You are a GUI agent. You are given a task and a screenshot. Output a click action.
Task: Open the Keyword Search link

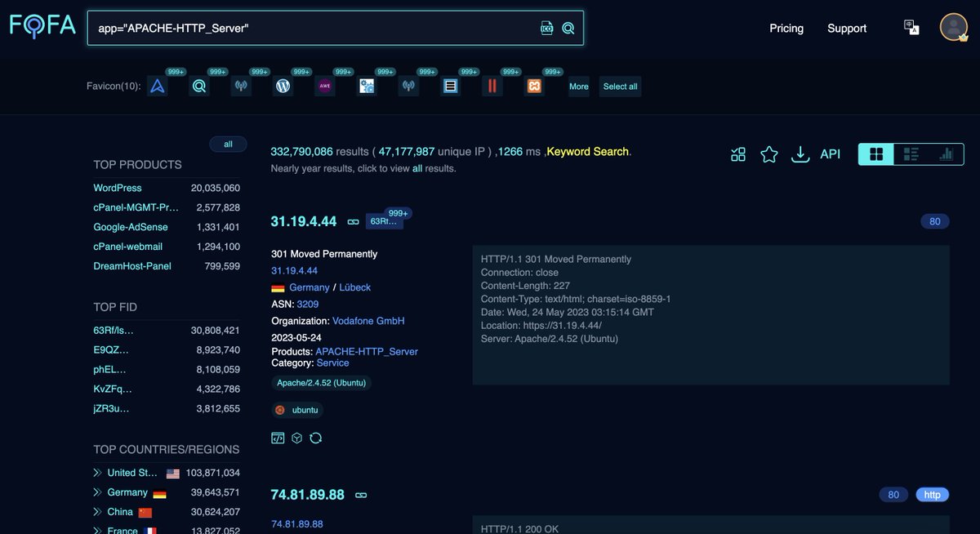pos(588,152)
